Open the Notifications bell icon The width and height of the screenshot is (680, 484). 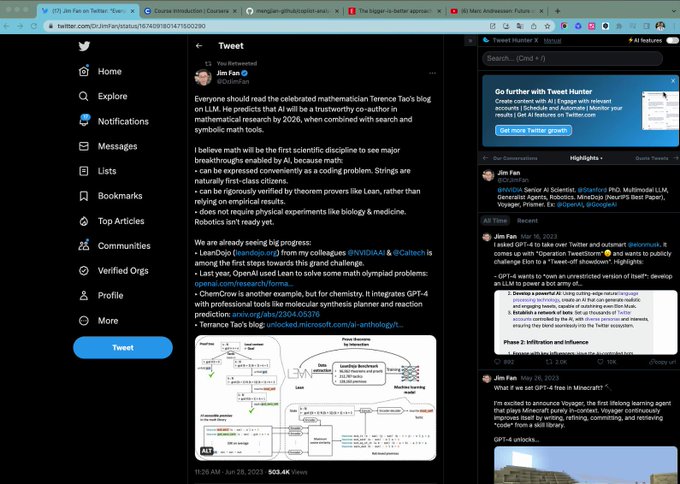tap(84, 121)
